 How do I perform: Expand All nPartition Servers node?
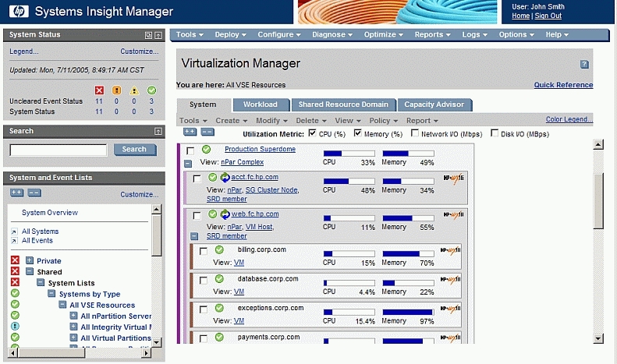pyautogui.click(x=73, y=315)
